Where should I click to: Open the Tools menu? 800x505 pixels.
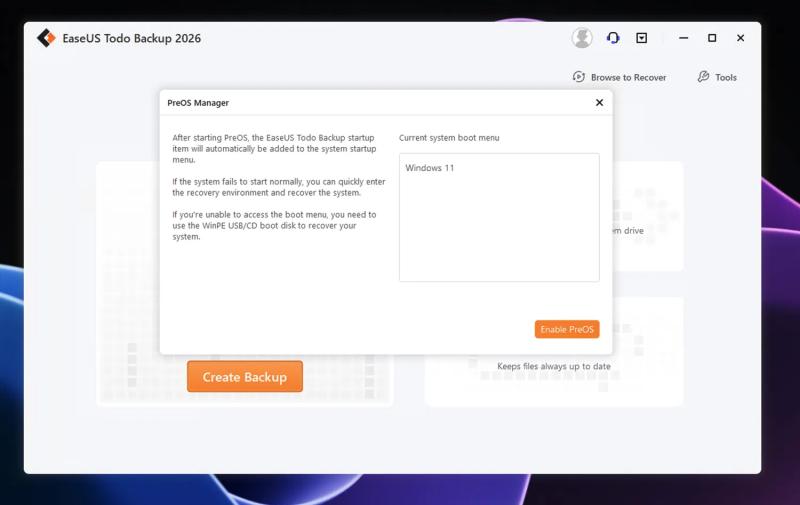717,77
